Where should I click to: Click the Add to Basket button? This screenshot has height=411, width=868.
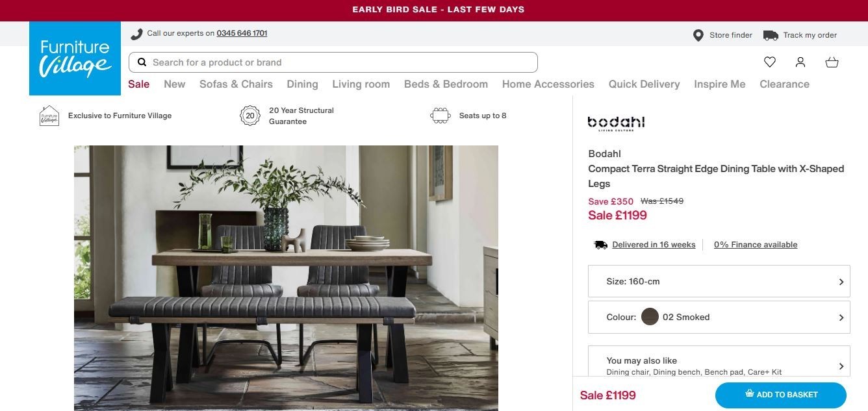(x=781, y=395)
